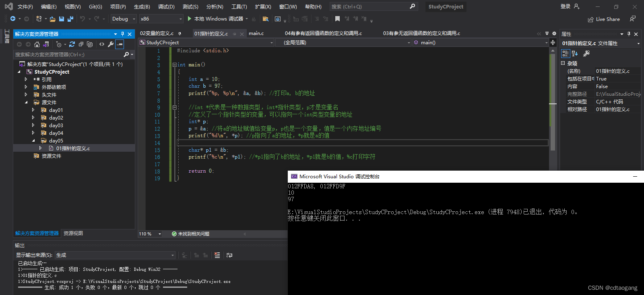This screenshot has width=644, height=295.
Task: Toggle the preview selected items button
Action: pos(120,44)
